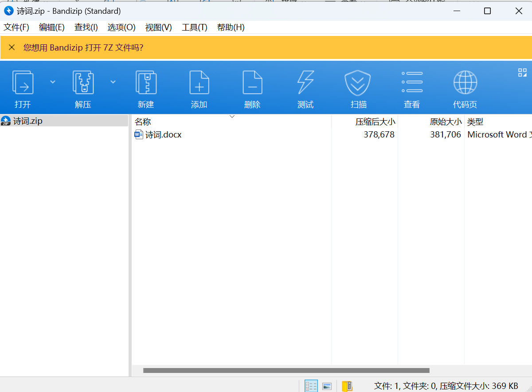Viewport: 532px width, 392px height.
Task: Open the 工具(T) menu
Action: point(195,27)
